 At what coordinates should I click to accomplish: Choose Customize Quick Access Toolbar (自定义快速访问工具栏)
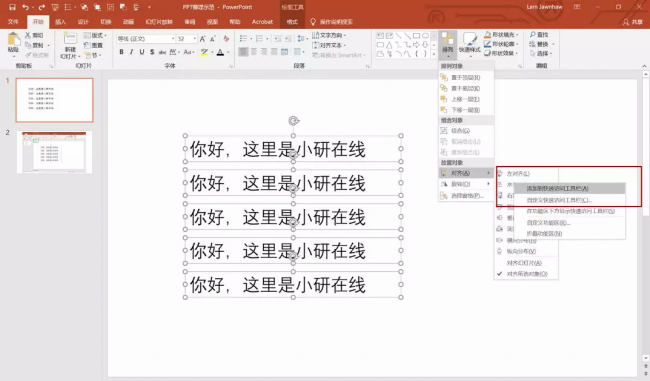570,200
